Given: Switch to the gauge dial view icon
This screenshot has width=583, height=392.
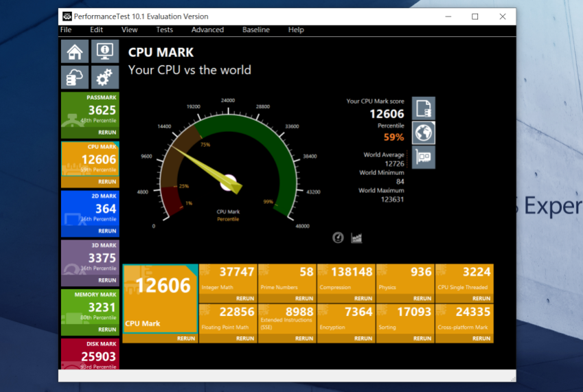Looking at the screenshot, I should coord(338,238).
